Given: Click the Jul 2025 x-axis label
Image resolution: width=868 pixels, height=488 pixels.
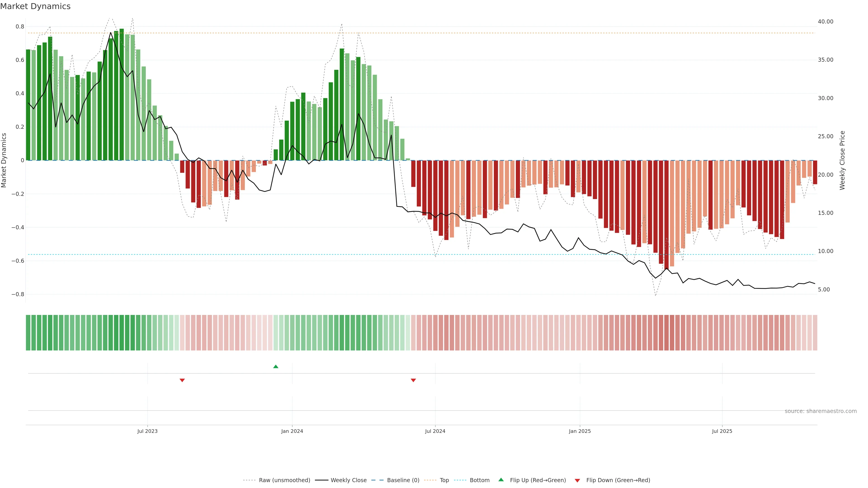Looking at the screenshot, I should point(722,431).
